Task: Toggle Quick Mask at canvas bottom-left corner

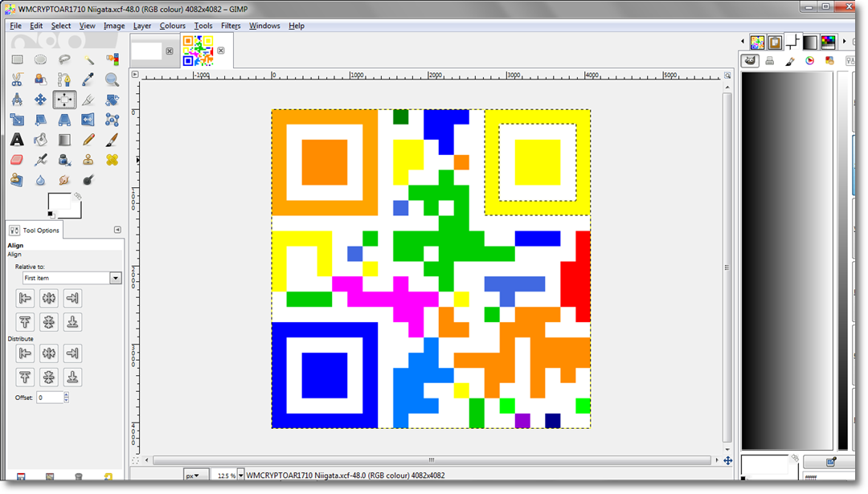Action: [x=135, y=460]
